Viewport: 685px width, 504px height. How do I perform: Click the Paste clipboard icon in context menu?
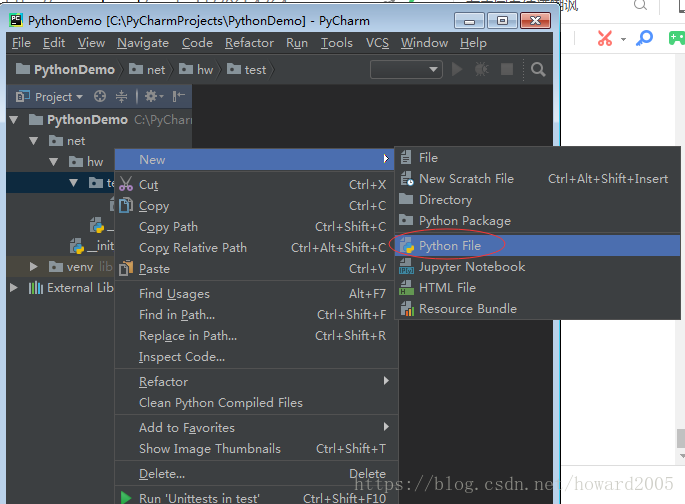pos(126,268)
